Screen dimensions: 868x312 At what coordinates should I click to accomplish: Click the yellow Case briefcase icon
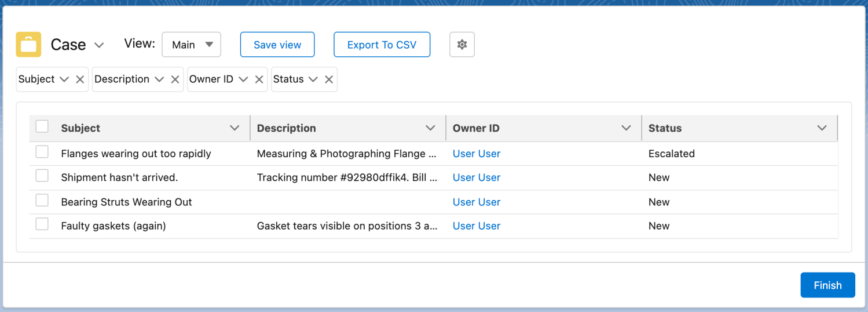pos(28,45)
